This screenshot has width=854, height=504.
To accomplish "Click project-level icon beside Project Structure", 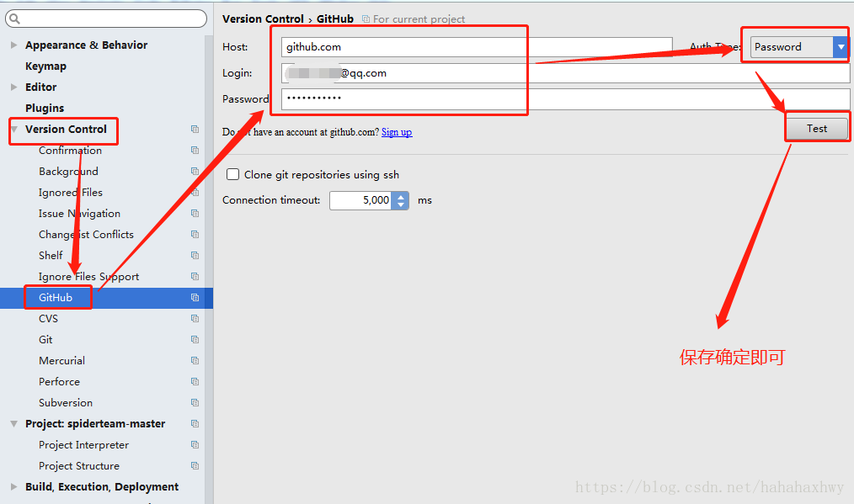I will click(195, 466).
